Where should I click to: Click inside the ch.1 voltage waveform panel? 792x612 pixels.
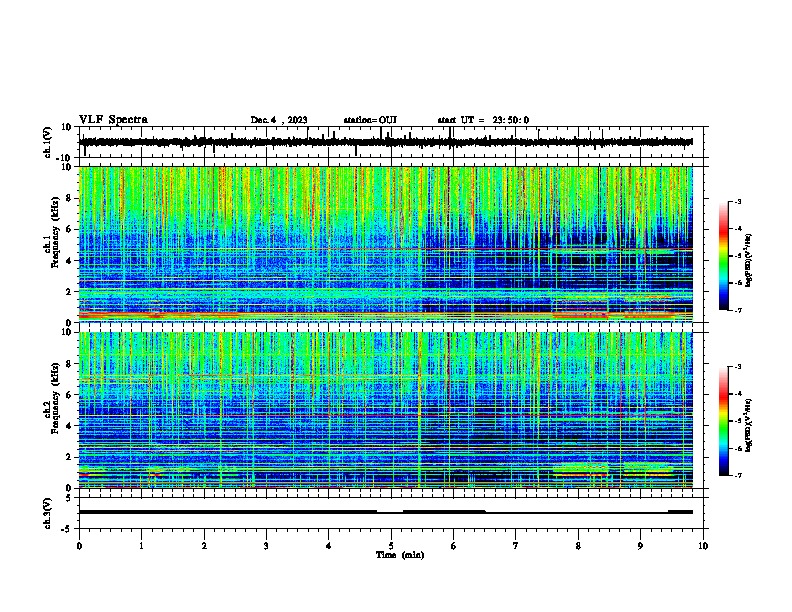393,142
